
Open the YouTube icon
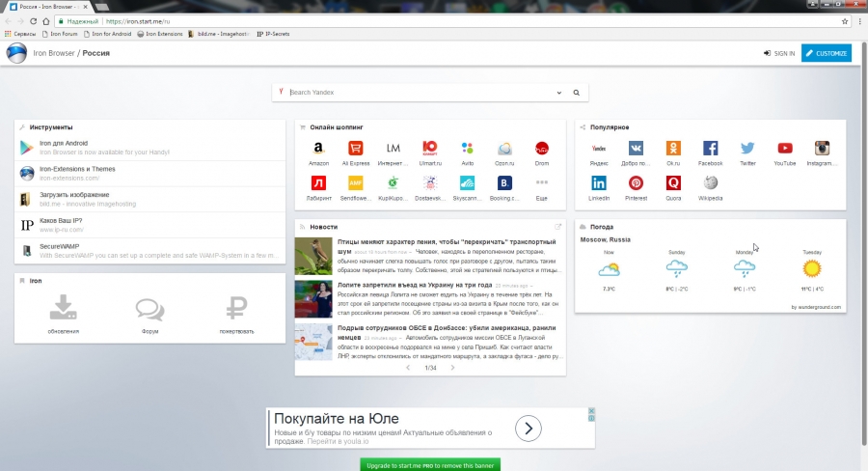pyautogui.click(x=784, y=149)
